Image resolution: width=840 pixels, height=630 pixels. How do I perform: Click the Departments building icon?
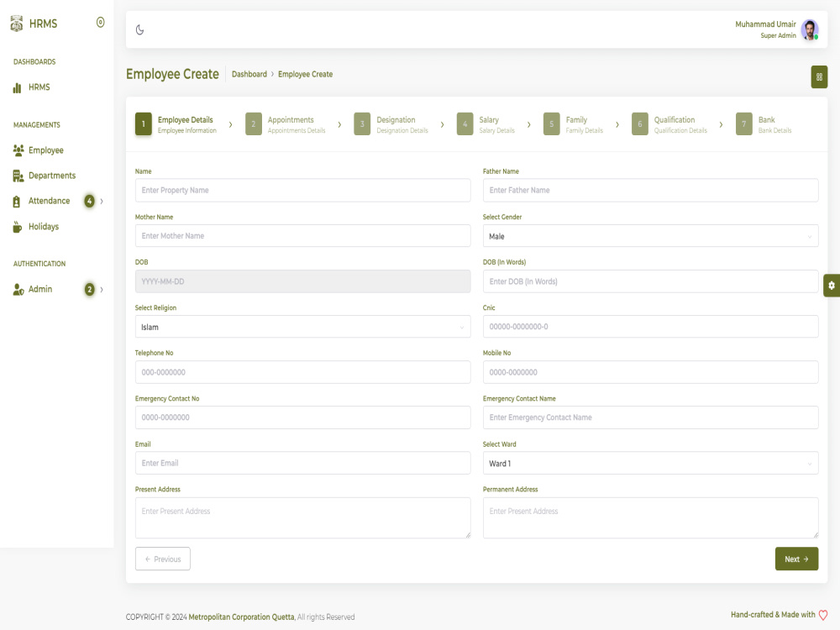[x=18, y=176]
